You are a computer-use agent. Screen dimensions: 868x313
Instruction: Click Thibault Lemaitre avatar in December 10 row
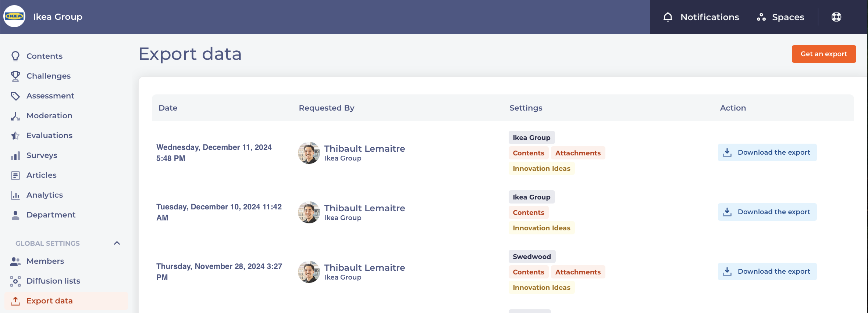309,212
